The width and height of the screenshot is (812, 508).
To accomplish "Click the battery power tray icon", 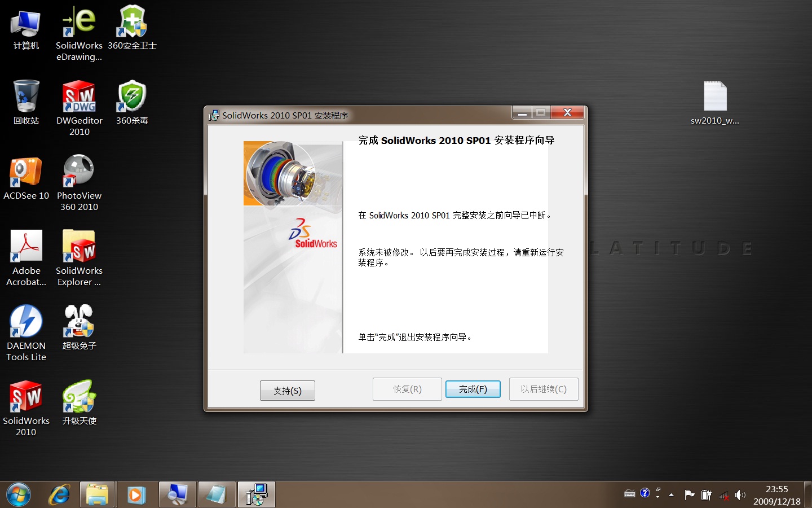I will click(x=706, y=495).
